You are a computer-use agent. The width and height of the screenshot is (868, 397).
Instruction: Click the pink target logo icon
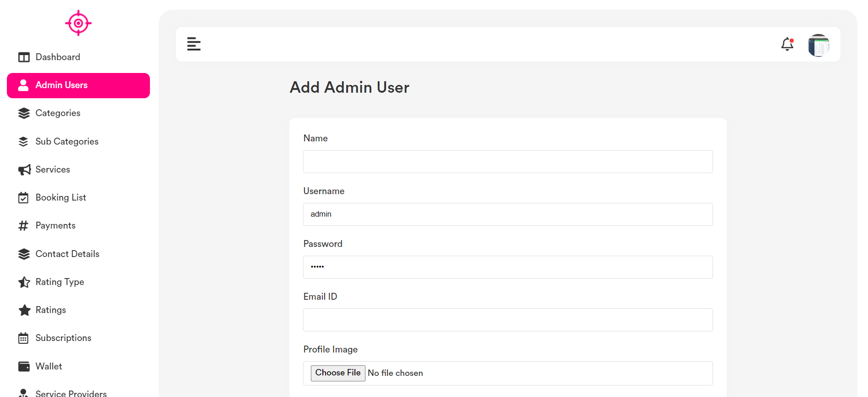78,23
